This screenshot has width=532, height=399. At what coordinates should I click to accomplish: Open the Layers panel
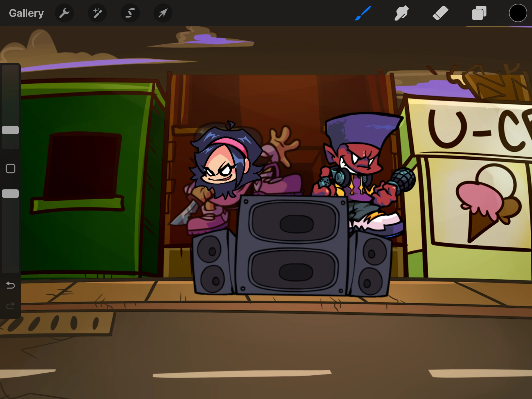[479, 13]
